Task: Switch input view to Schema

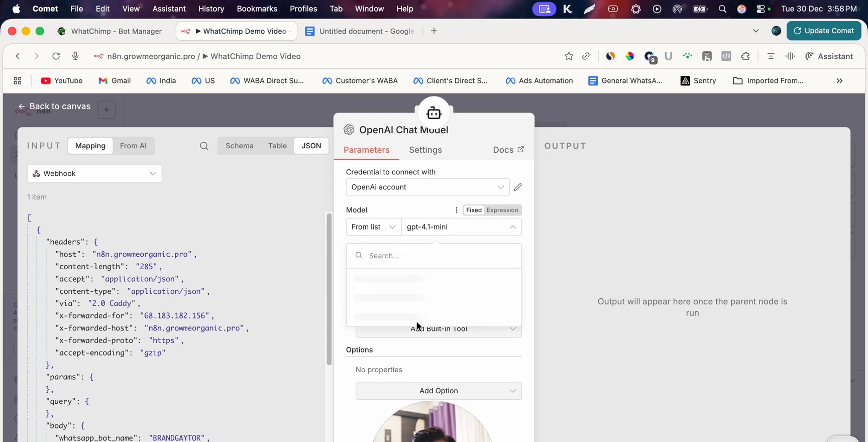Action: point(240,146)
